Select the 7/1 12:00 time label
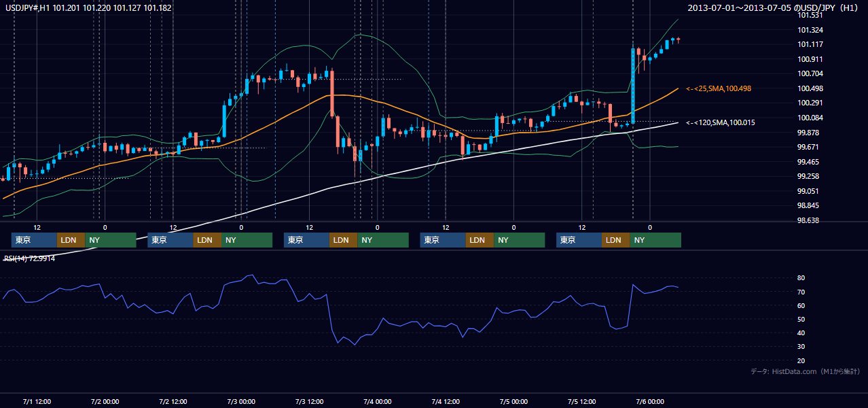Image resolution: width=868 pixels, height=408 pixels. (37, 401)
